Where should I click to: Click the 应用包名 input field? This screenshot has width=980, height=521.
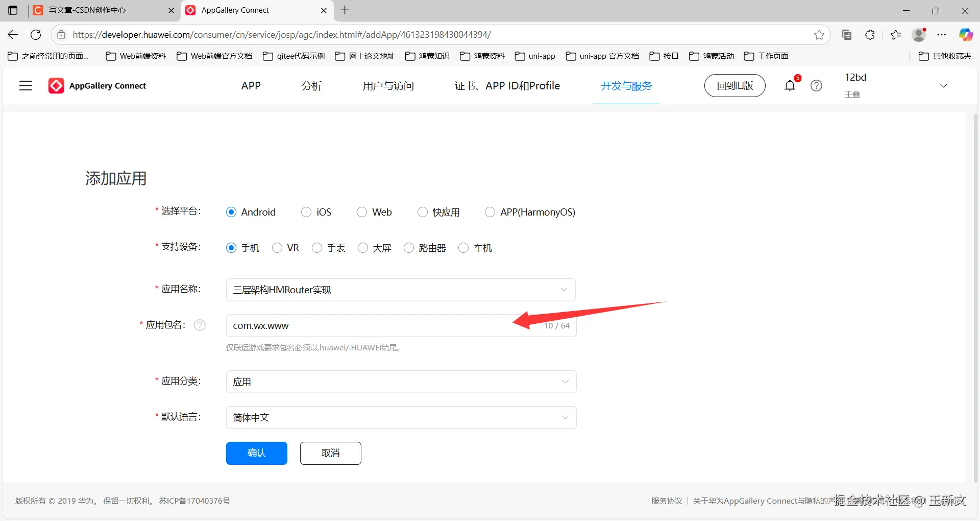coord(401,325)
